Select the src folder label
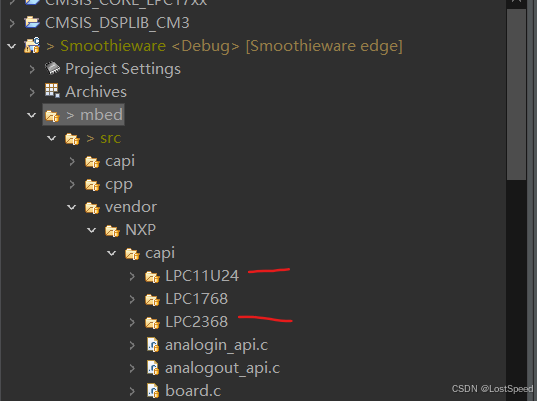The width and height of the screenshot is (537, 401). [110, 138]
